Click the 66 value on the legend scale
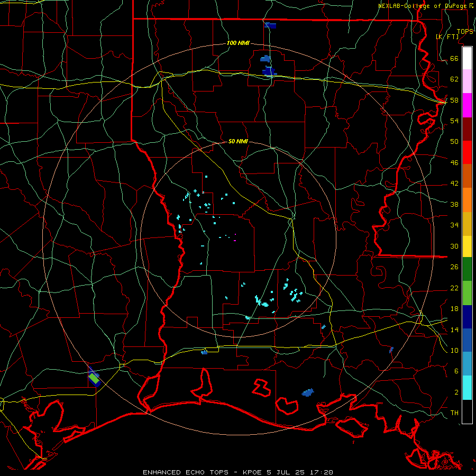The height and width of the screenshot is (476, 476). (454, 59)
